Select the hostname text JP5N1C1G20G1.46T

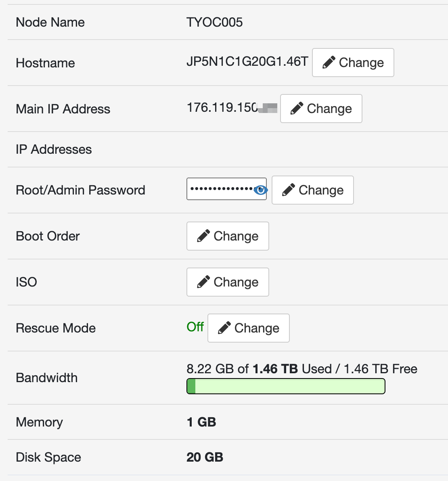247,61
